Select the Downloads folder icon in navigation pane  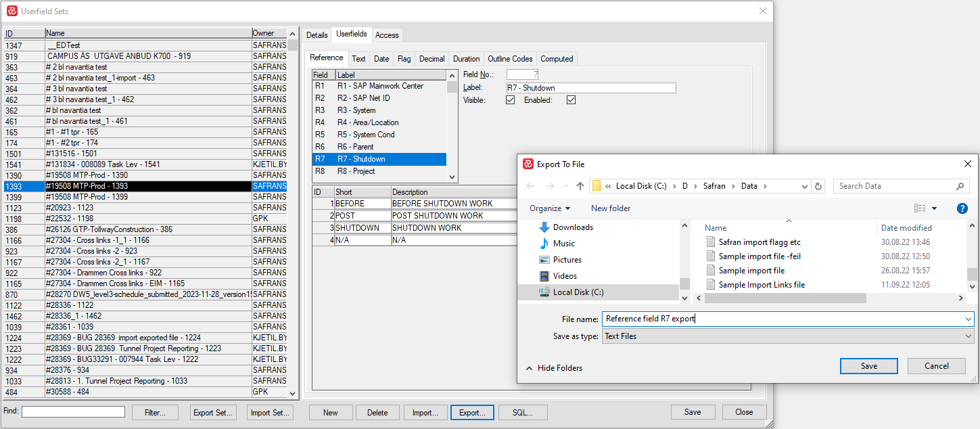click(544, 227)
